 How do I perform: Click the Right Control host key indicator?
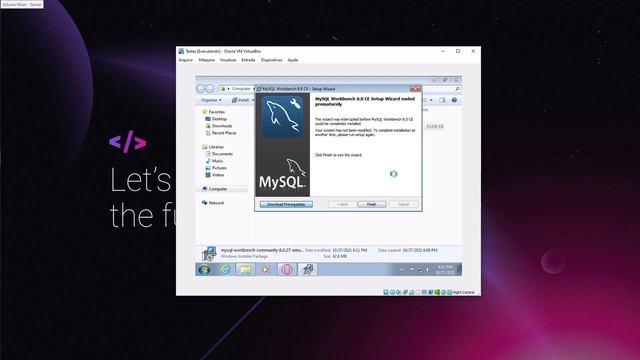click(x=463, y=292)
